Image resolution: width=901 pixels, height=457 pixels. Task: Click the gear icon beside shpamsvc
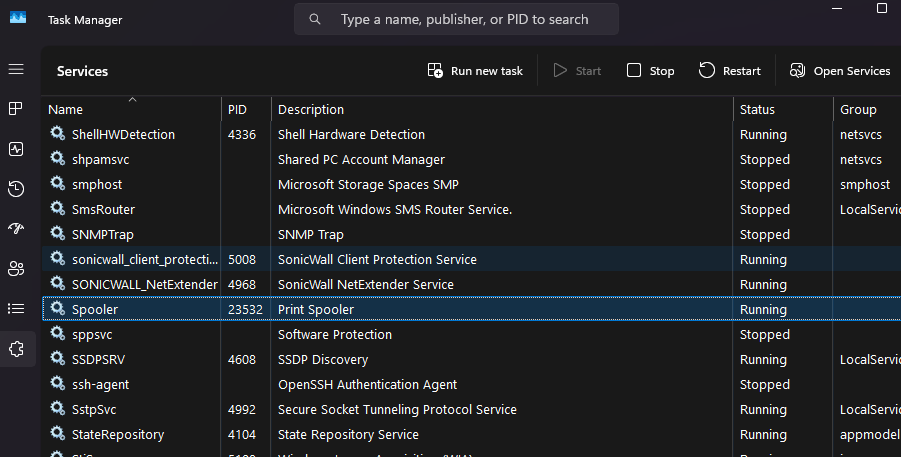click(57, 158)
